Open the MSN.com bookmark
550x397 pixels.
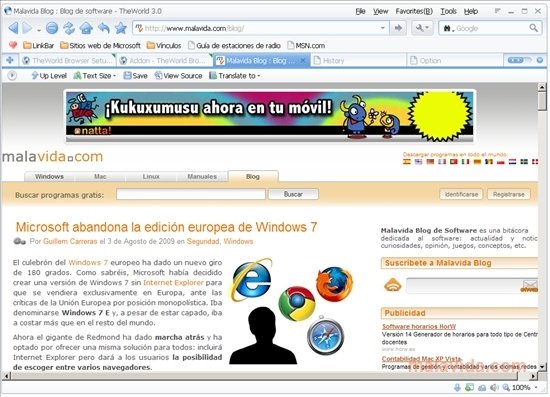point(306,45)
